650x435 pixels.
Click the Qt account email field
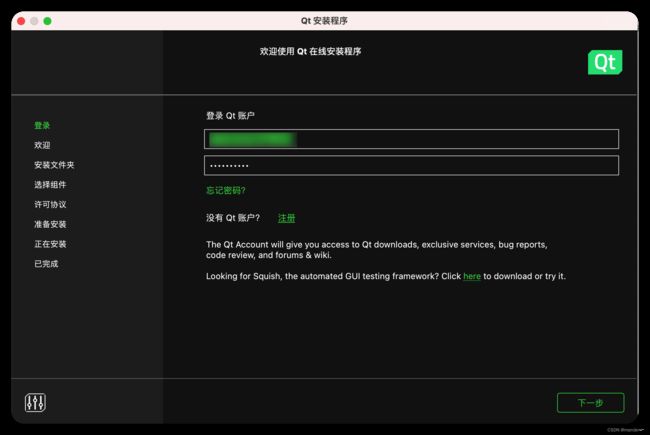[411, 139]
